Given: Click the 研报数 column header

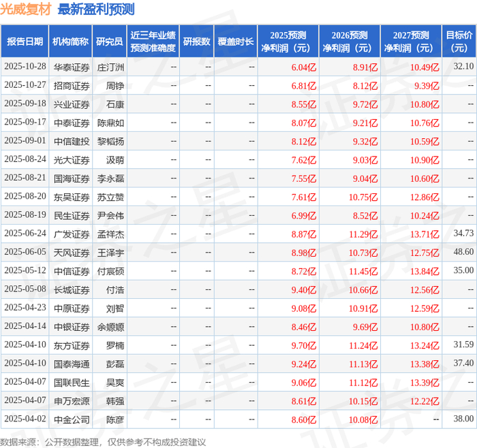Looking at the screenshot, I should point(196,42).
